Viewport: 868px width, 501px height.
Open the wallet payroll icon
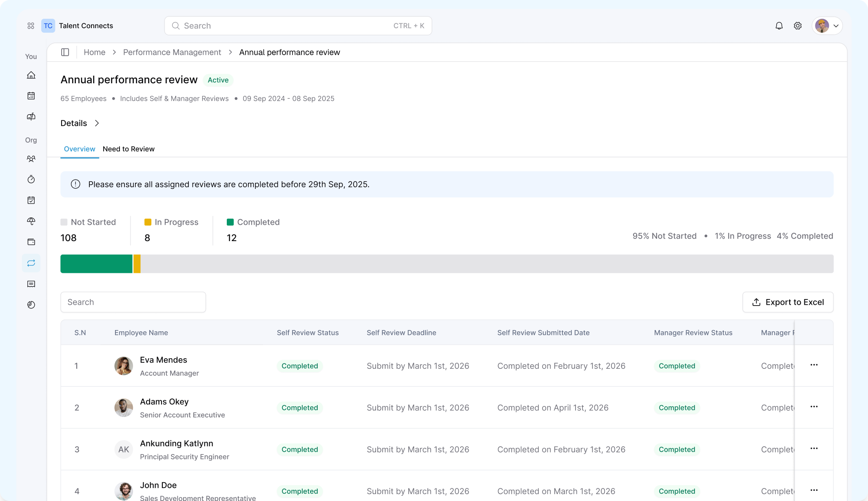(31, 242)
